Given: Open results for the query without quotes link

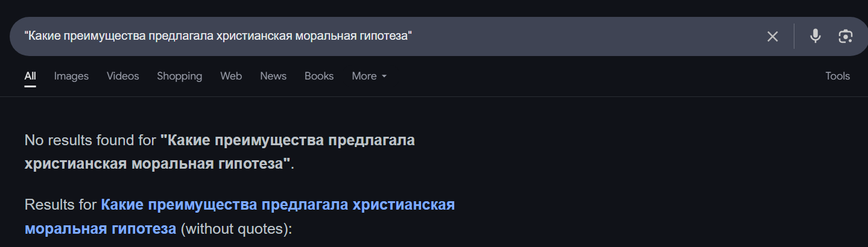Looking at the screenshot, I should click(x=239, y=216).
